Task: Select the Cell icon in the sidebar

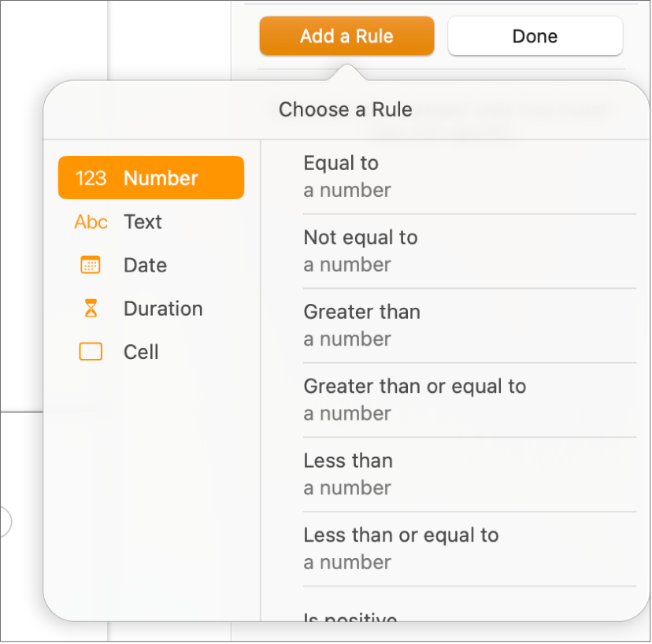Action: point(90,352)
